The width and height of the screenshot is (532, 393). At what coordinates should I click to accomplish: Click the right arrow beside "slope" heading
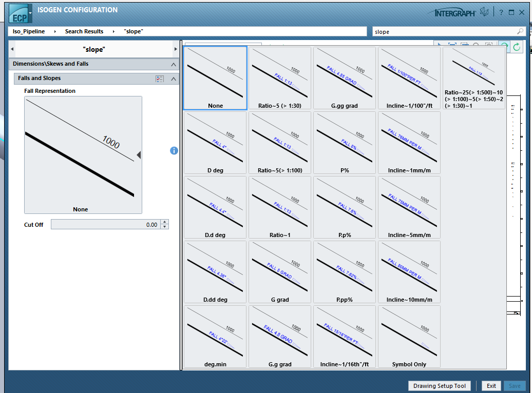coord(176,49)
